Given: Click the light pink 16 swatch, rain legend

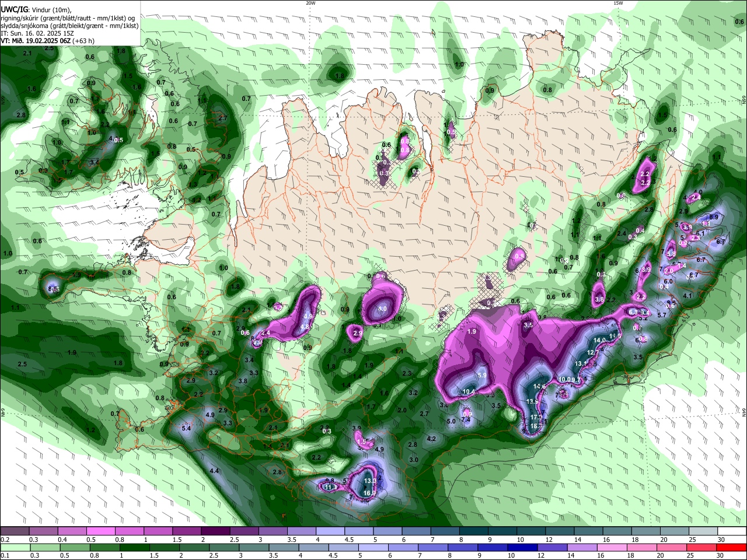Looking at the screenshot, I should click(x=612, y=547).
